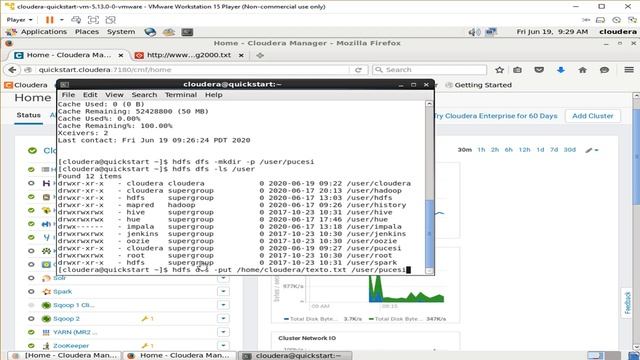Click the wrench configuration icon beside ZooKeeper
The width and height of the screenshot is (640, 360).
[147, 346]
